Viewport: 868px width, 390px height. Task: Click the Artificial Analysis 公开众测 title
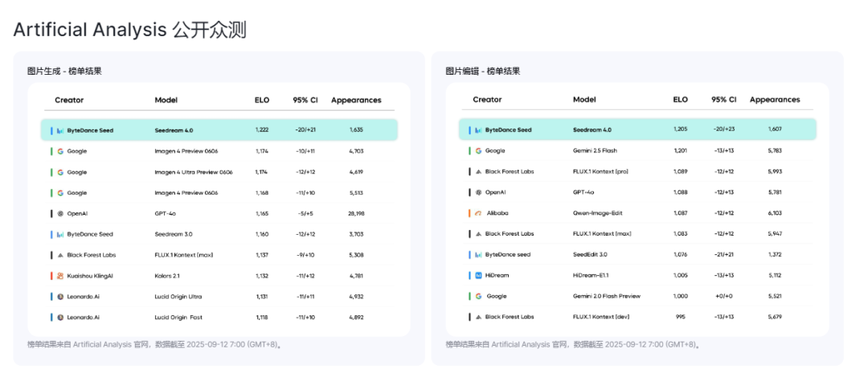[x=130, y=30]
